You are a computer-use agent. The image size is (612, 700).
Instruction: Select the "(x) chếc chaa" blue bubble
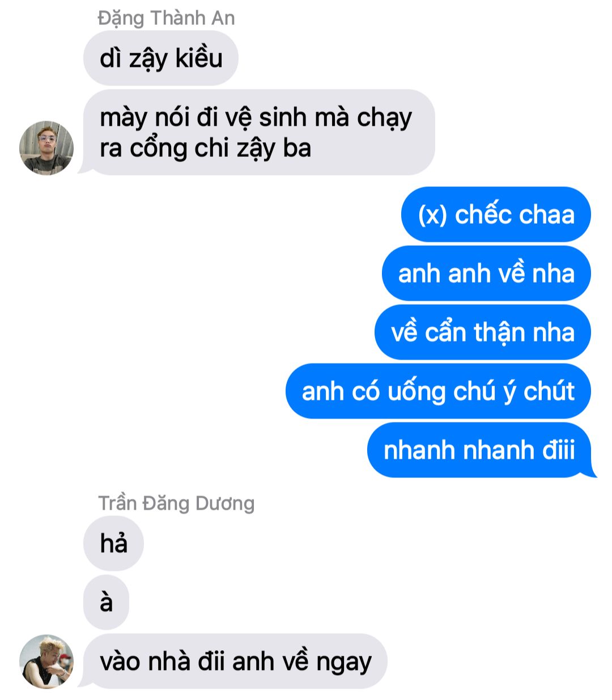(496, 215)
